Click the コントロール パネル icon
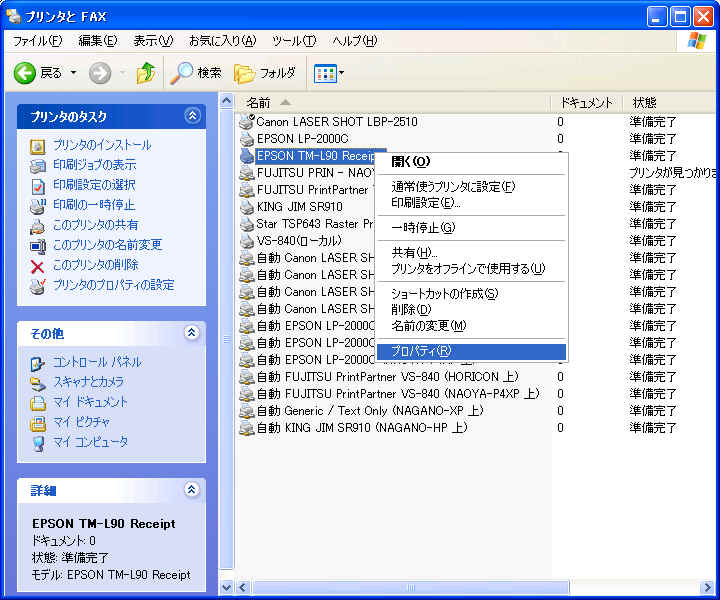Screen dimensions: 720x600 click(38, 364)
